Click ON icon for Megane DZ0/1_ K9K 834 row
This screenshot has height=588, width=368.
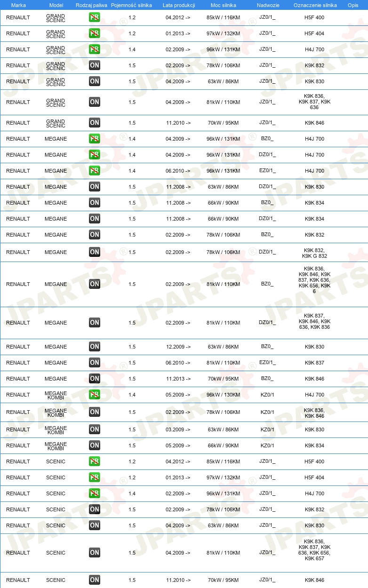(95, 219)
